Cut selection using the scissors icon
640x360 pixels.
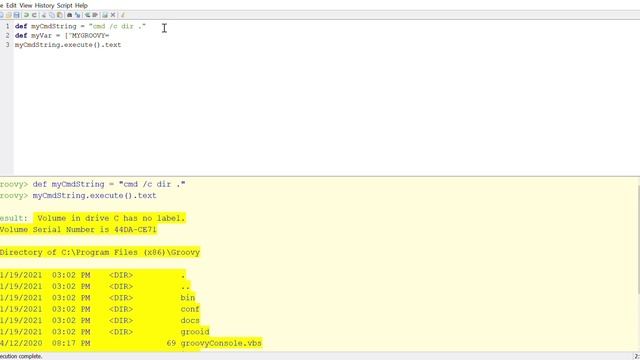pos(44,15)
